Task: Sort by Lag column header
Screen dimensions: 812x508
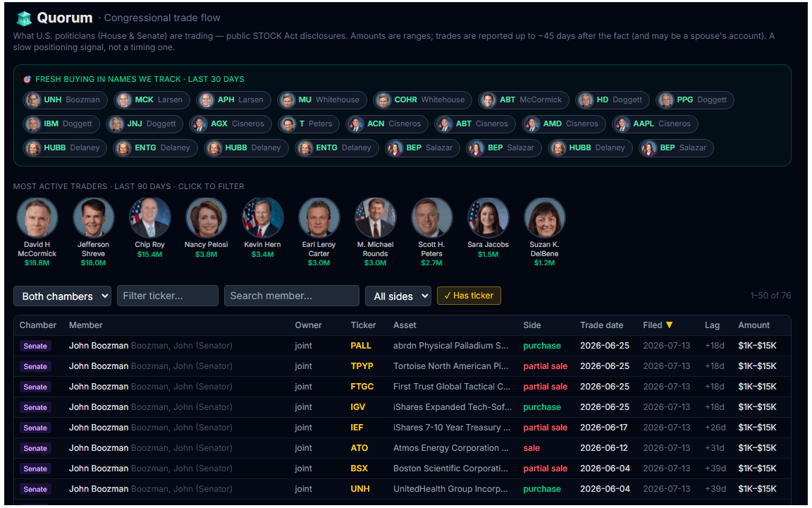Action: 712,325
